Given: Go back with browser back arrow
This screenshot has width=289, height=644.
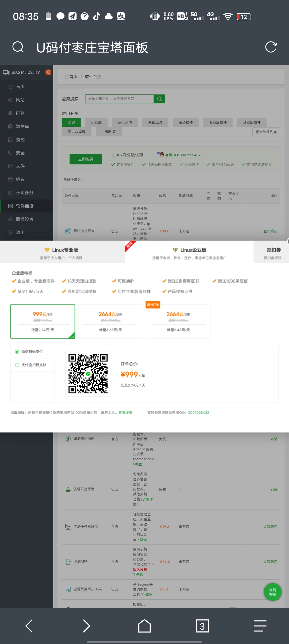Looking at the screenshot, I should tap(29, 626).
